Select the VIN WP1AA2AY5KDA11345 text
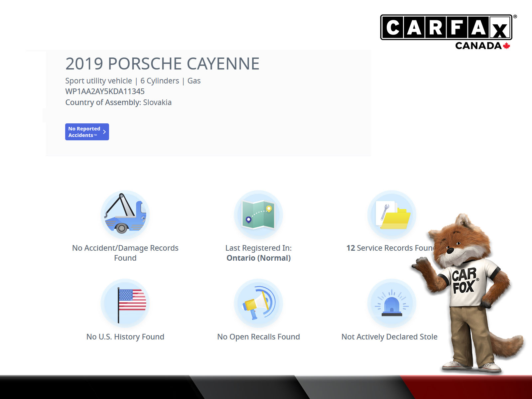The width and height of the screenshot is (532, 399). click(x=105, y=91)
